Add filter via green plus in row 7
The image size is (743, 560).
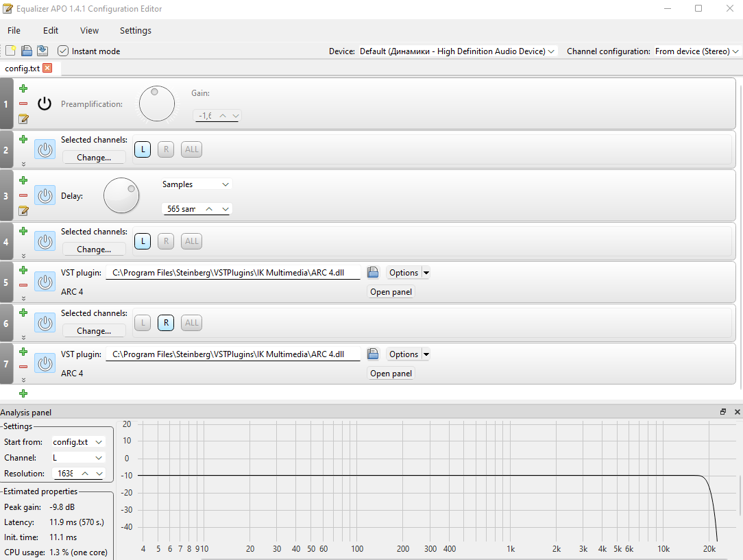(x=23, y=352)
